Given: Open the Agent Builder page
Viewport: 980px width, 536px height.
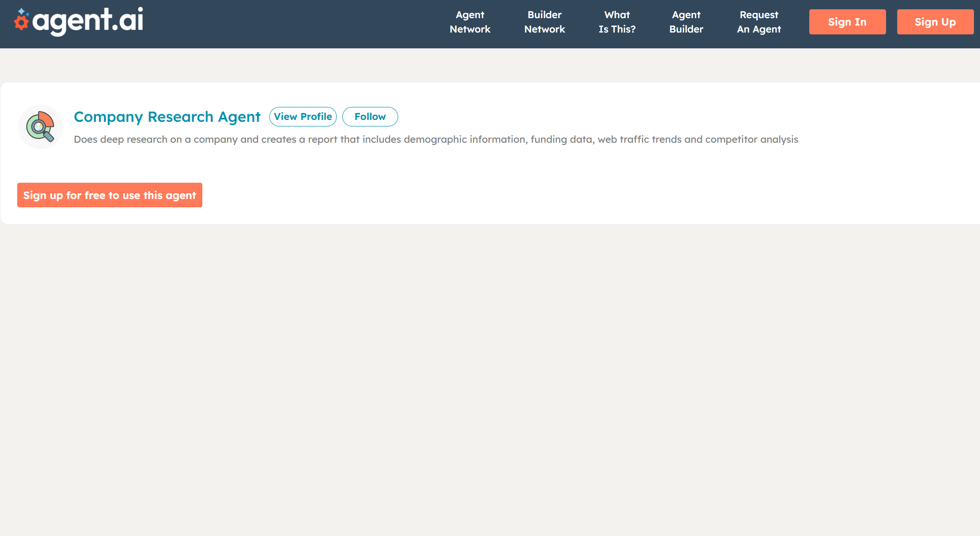Looking at the screenshot, I should click(686, 22).
